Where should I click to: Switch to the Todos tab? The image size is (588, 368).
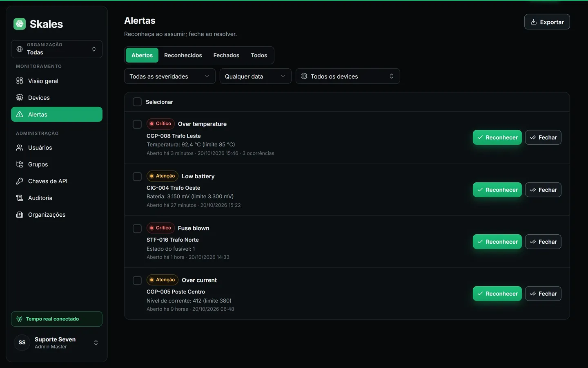(x=259, y=55)
